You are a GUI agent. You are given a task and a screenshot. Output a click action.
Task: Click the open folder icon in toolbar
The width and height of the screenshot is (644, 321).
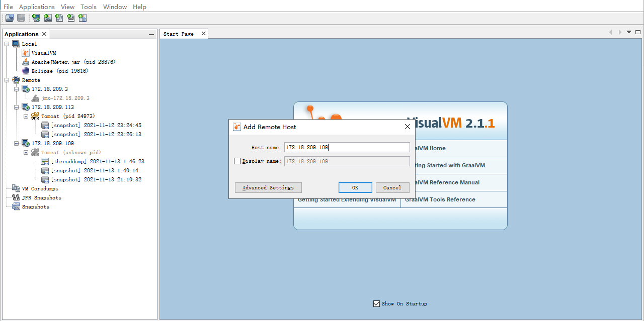(9, 18)
